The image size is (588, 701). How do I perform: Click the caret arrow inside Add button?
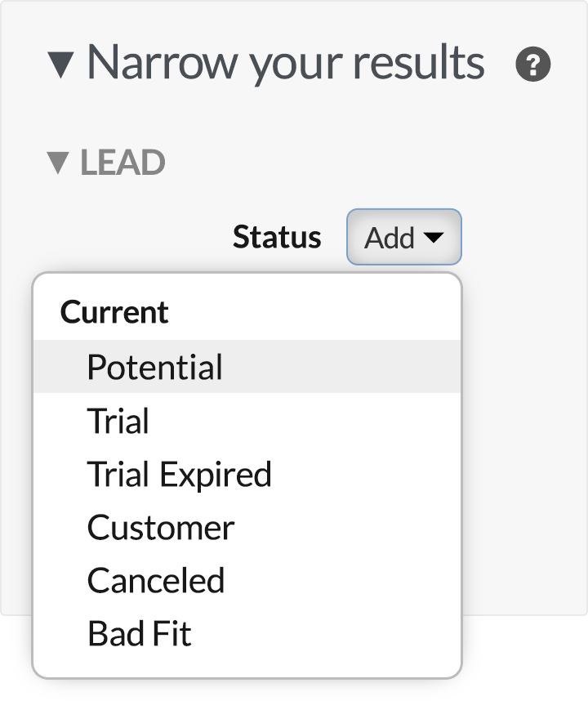tap(434, 237)
